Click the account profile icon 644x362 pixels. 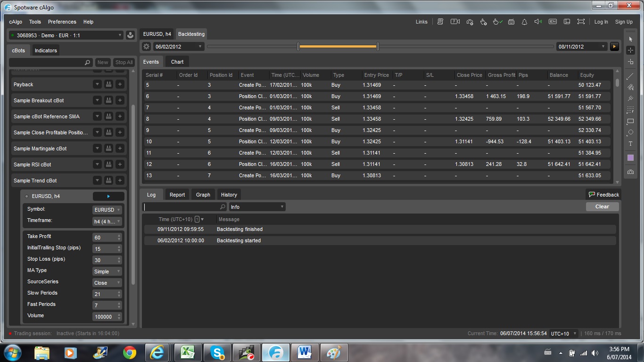coord(131,35)
